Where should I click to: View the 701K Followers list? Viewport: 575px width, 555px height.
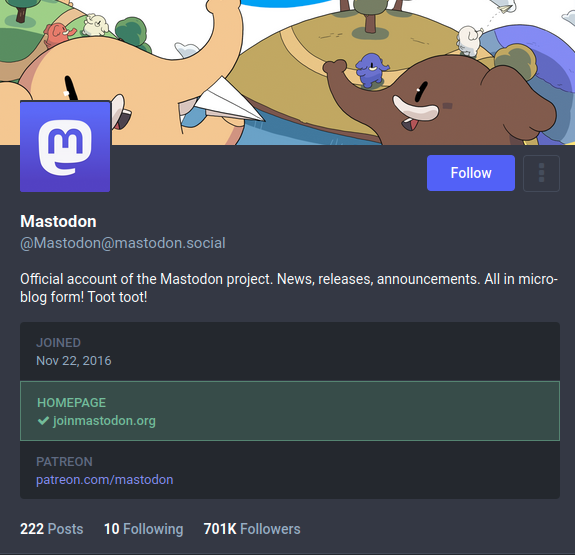coord(252,529)
